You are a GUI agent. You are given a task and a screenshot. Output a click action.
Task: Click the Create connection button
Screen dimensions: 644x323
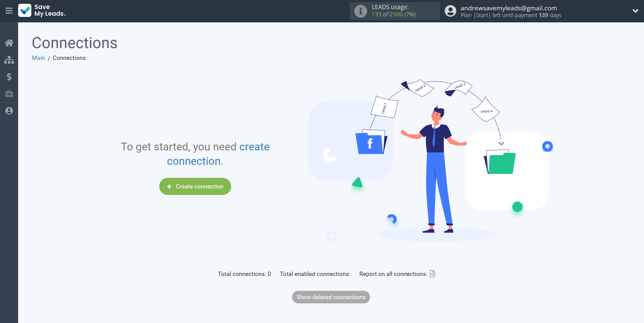pyautogui.click(x=195, y=187)
